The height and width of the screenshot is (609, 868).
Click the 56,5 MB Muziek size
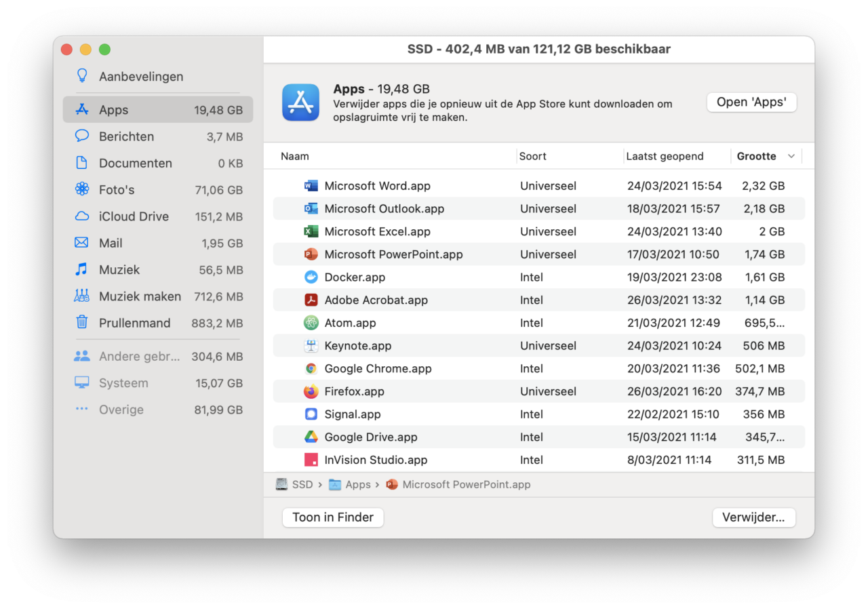(220, 270)
